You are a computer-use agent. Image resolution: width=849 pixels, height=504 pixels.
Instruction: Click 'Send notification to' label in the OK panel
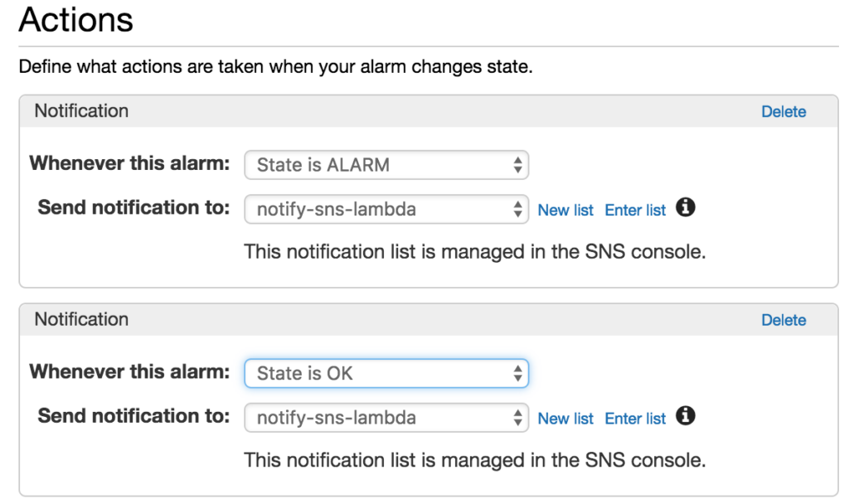133,416
